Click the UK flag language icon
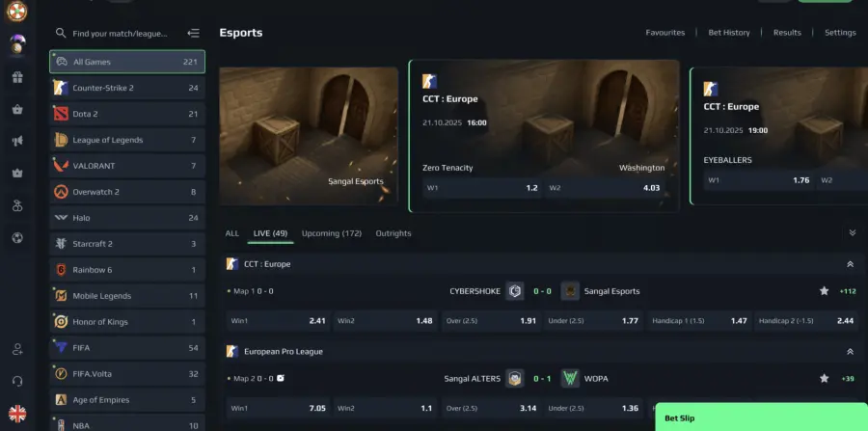Screen dimensions: 868x431 coord(17,414)
